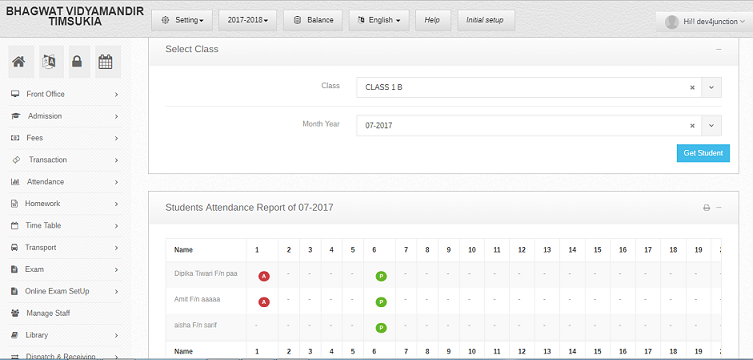Click day 19 column header at top
This screenshot has width=753, height=360.
pos(698,250)
